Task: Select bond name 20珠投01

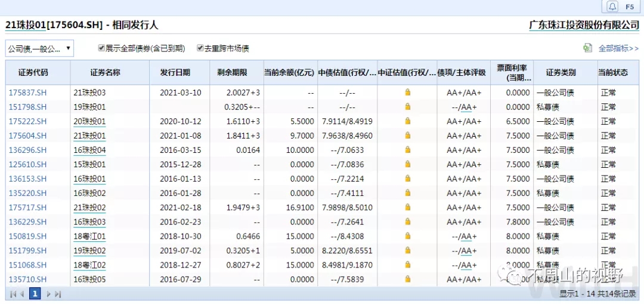Action: pyautogui.click(x=89, y=121)
